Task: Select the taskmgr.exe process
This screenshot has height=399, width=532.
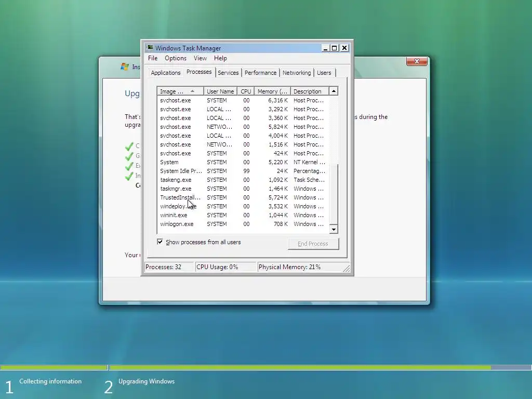Action: pyautogui.click(x=243, y=189)
